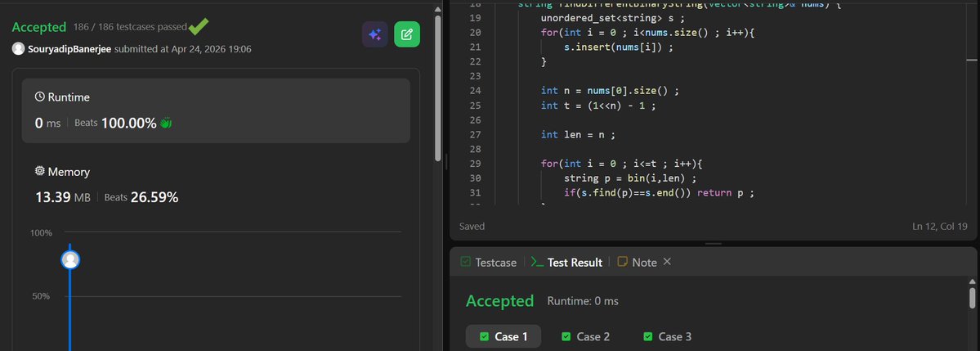
Task: Click the 'return p ;' statement in code
Action: pyautogui.click(x=726, y=193)
